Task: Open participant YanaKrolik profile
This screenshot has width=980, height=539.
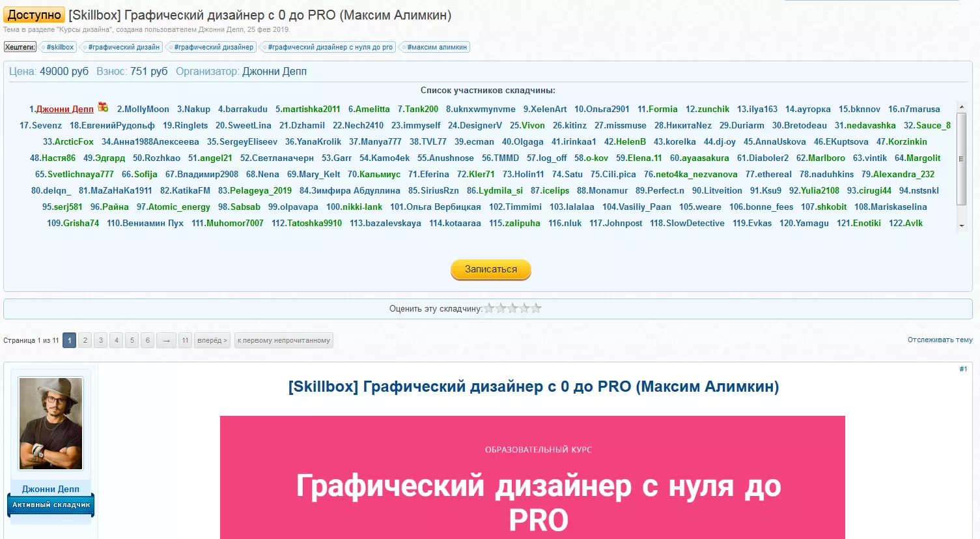Action: click(x=319, y=141)
